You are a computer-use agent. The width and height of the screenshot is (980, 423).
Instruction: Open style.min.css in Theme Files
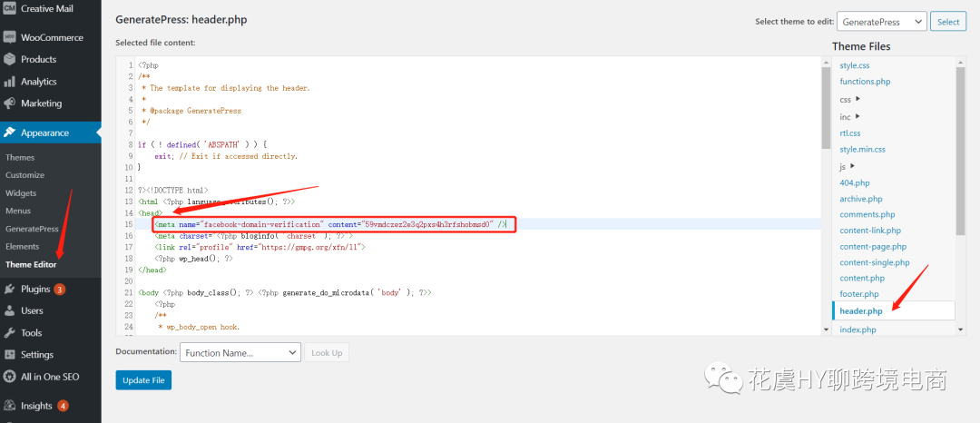pyautogui.click(x=863, y=150)
